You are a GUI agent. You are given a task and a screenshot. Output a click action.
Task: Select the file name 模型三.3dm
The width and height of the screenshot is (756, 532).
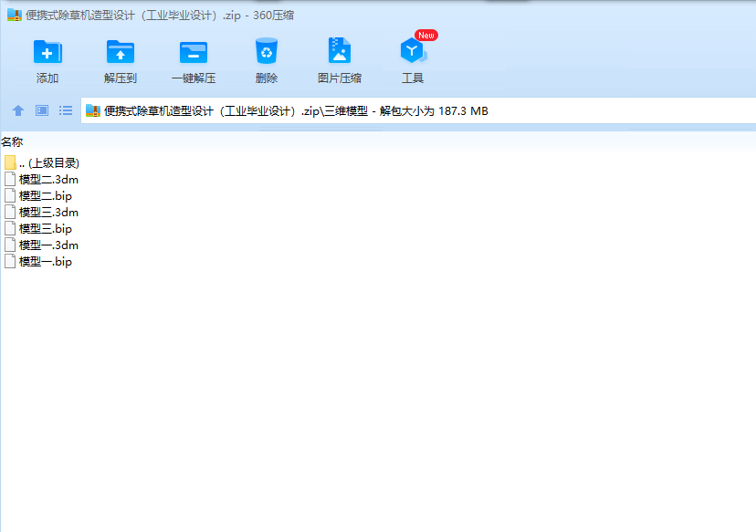(x=48, y=212)
